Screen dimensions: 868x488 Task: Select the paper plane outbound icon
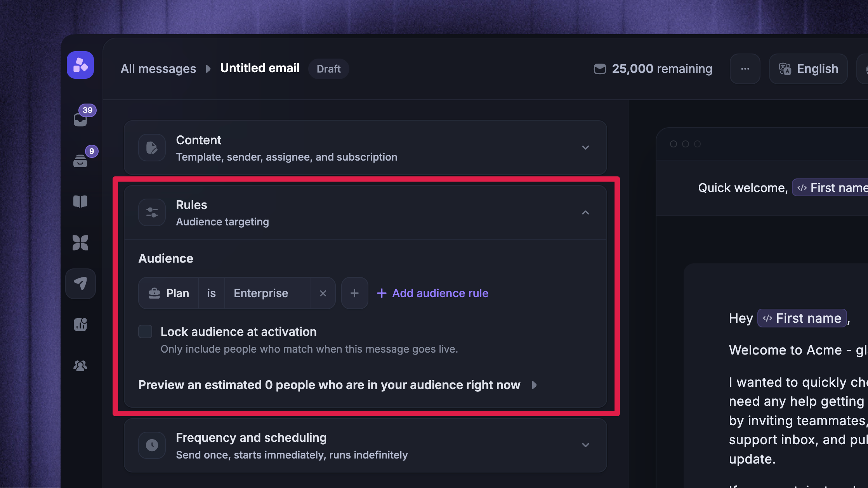click(80, 284)
